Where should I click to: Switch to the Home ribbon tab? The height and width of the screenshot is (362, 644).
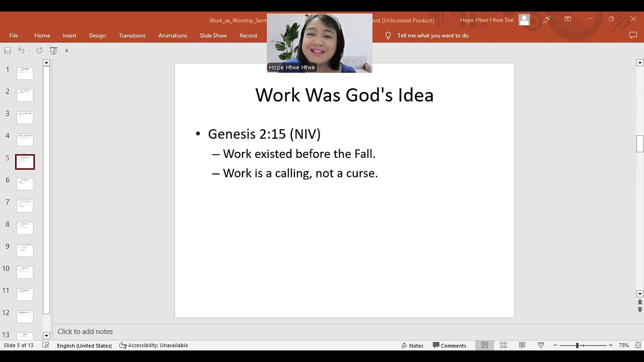click(x=42, y=35)
